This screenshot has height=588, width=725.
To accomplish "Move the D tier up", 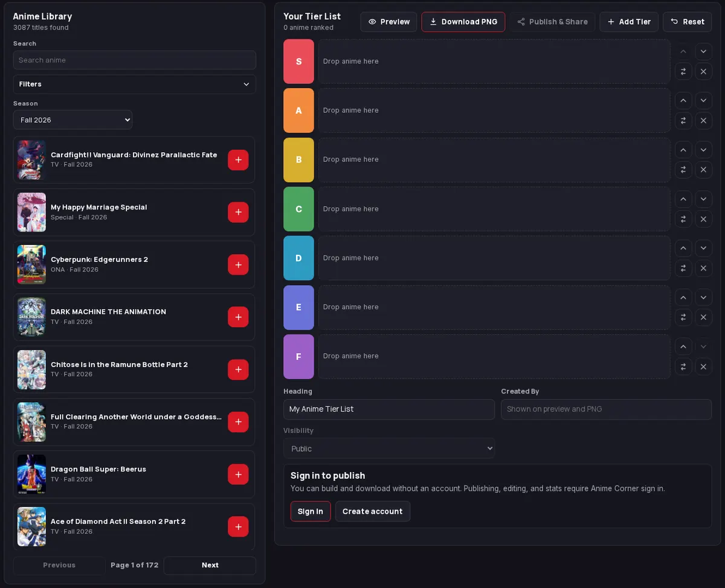I will pos(683,248).
